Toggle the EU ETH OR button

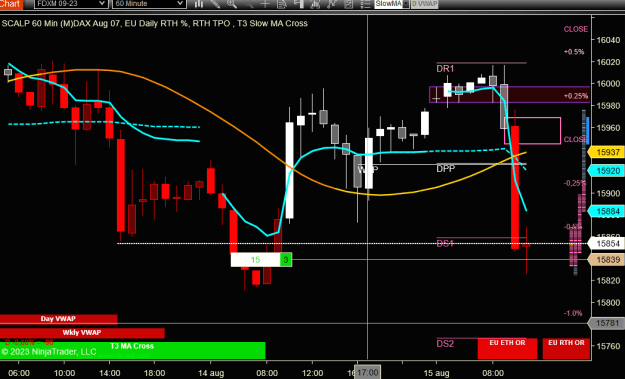[x=507, y=348]
